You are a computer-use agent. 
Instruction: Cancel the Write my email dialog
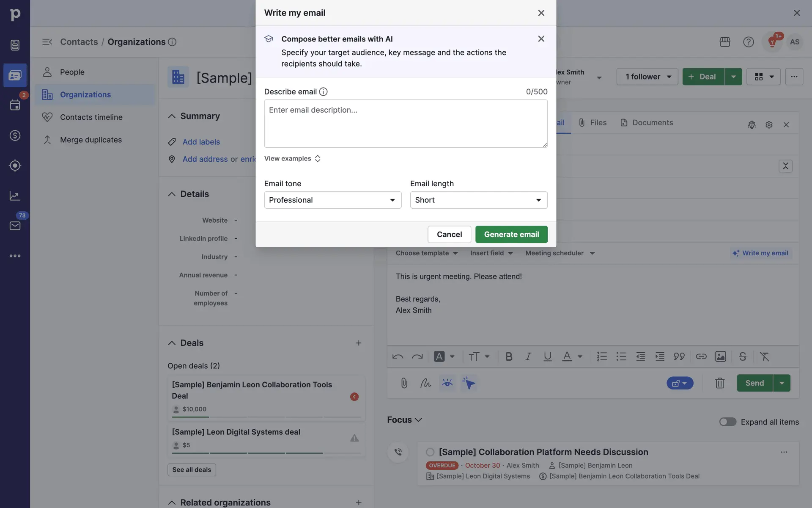449,235
